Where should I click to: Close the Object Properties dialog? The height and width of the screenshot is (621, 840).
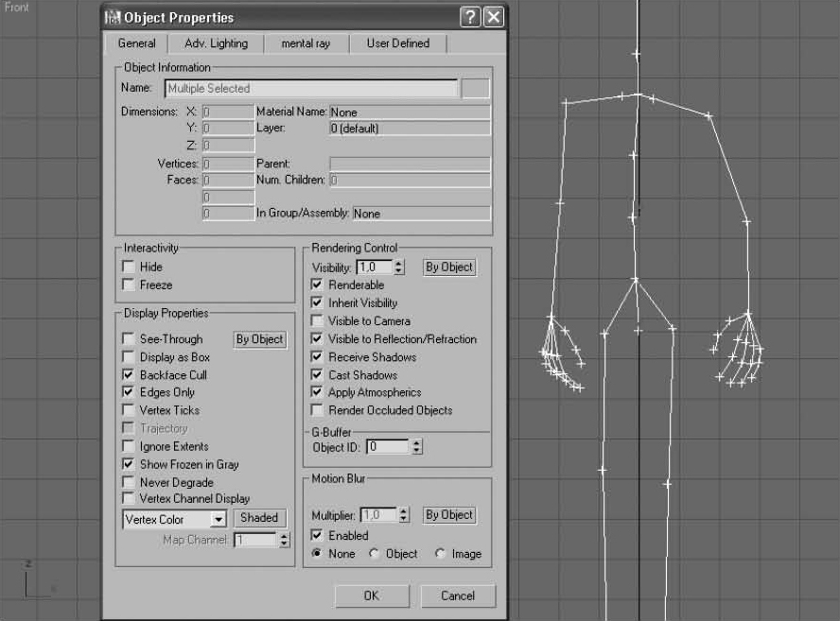point(494,17)
